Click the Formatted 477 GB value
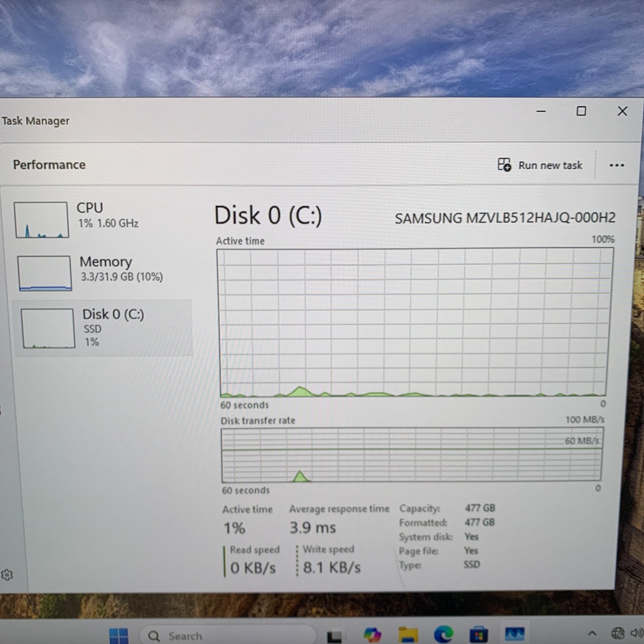This screenshot has width=644, height=644. click(480, 522)
